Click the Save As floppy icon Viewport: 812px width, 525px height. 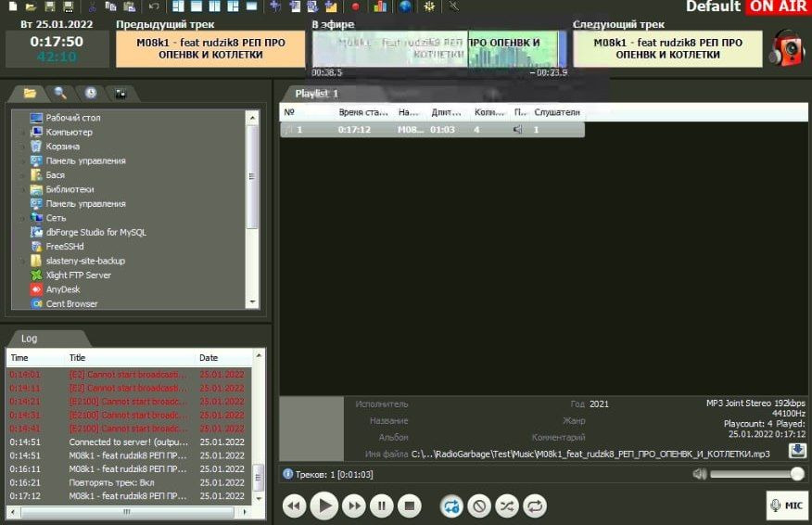pos(68,6)
